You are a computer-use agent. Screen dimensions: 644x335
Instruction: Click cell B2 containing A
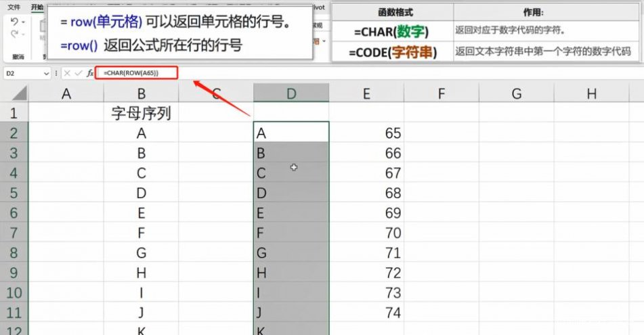coord(142,133)
